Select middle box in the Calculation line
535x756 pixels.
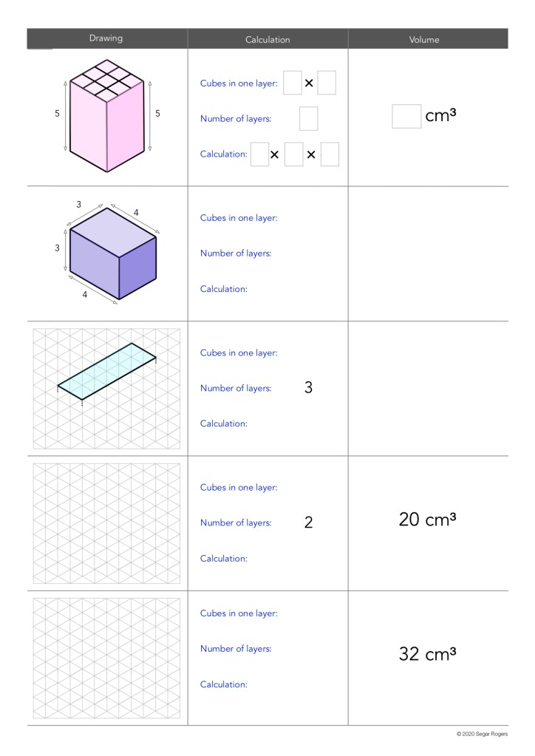[x=294, y=154]
